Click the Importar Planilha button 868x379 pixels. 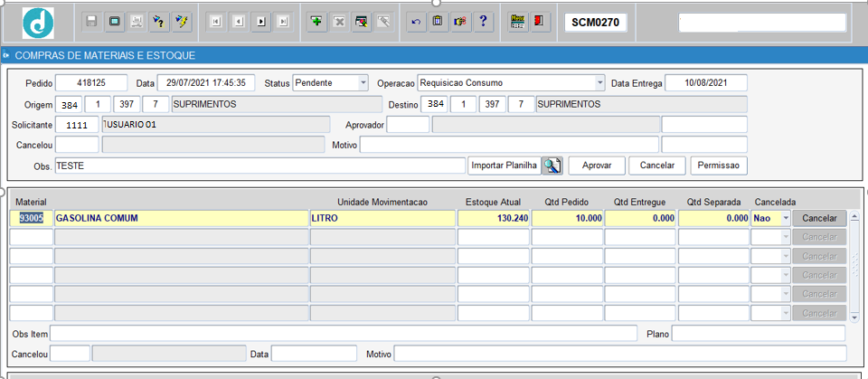tap(505, 166)
